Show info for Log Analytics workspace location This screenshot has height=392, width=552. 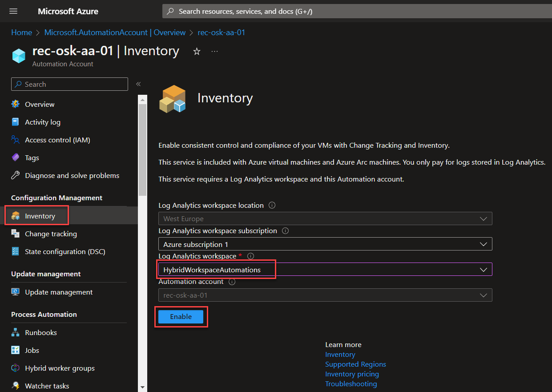click(x=272, y=206)
